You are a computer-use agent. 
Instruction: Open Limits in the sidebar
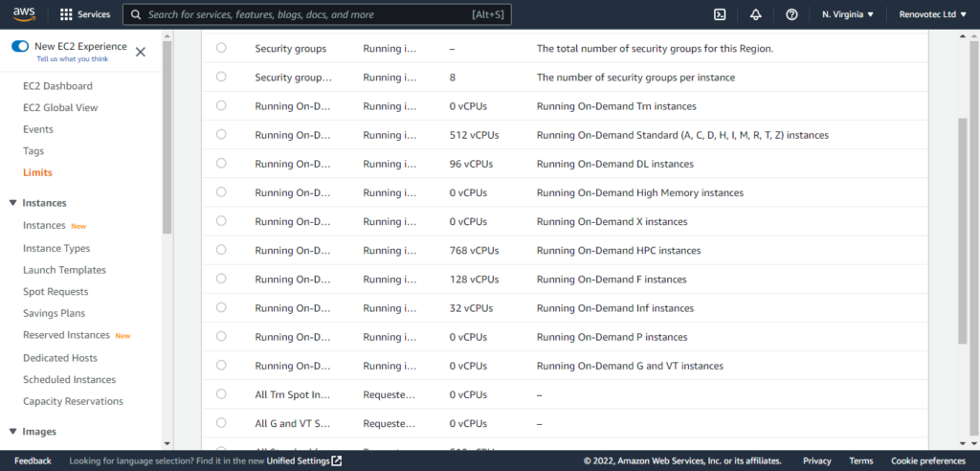pos(37,172)
